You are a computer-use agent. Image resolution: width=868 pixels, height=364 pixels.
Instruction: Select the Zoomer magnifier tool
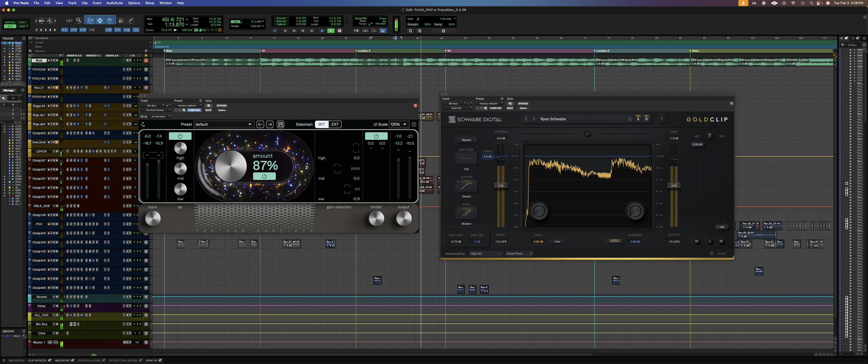coord(79,21)
